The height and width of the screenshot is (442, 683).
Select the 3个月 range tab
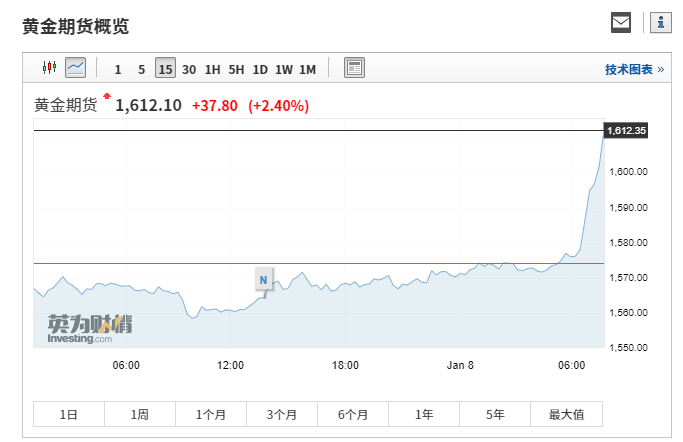[282, 415]
